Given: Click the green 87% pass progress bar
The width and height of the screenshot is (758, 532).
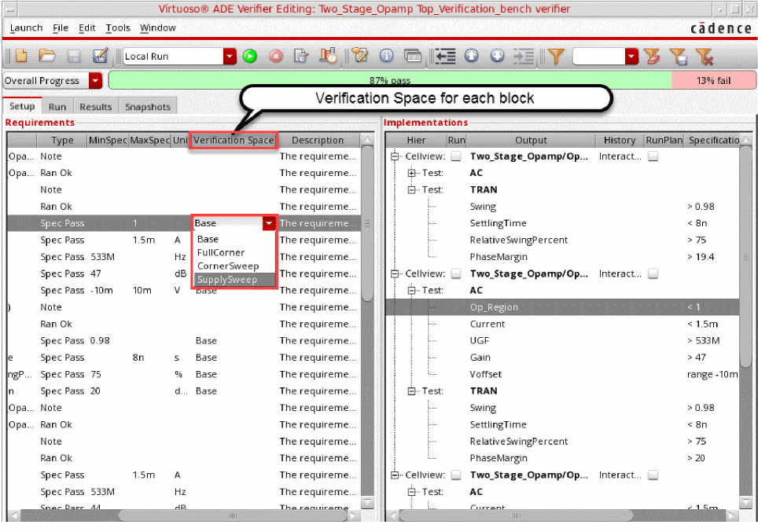Looking at the screenshot, I should tap(390, 80).
